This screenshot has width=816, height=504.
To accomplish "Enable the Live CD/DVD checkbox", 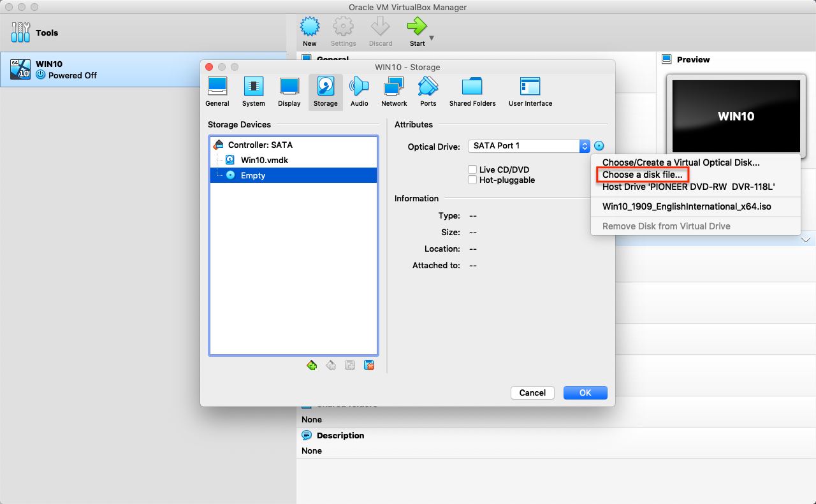I will (x=472, y=169).
